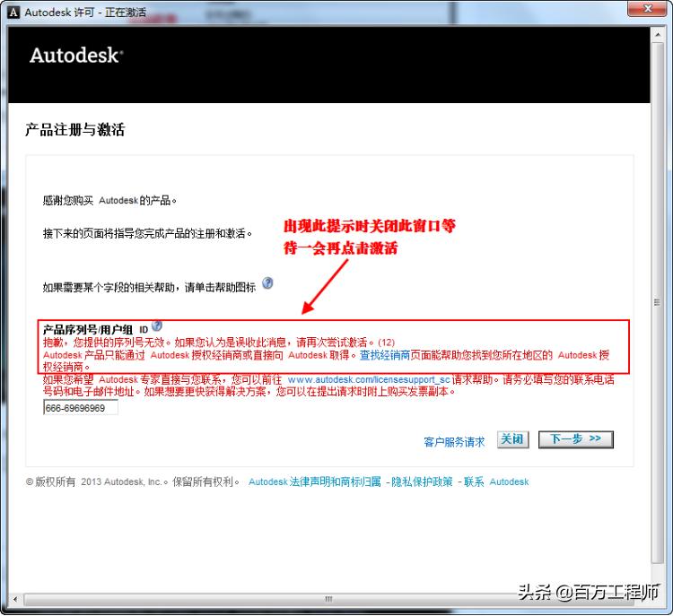Viewport: 673px width, 616px height.
Task: Click the vertical scrollbar thumb
Action: [658, 302]
